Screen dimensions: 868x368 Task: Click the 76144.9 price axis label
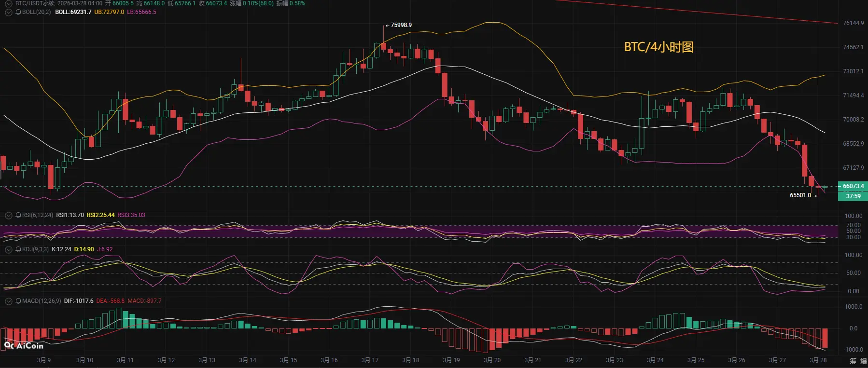tap(854, 23)
